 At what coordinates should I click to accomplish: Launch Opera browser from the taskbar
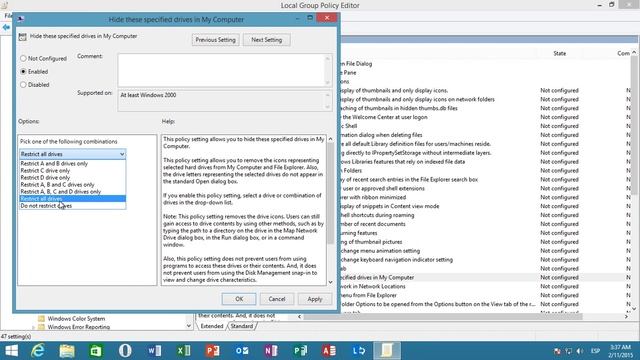(x=125, y=351)
